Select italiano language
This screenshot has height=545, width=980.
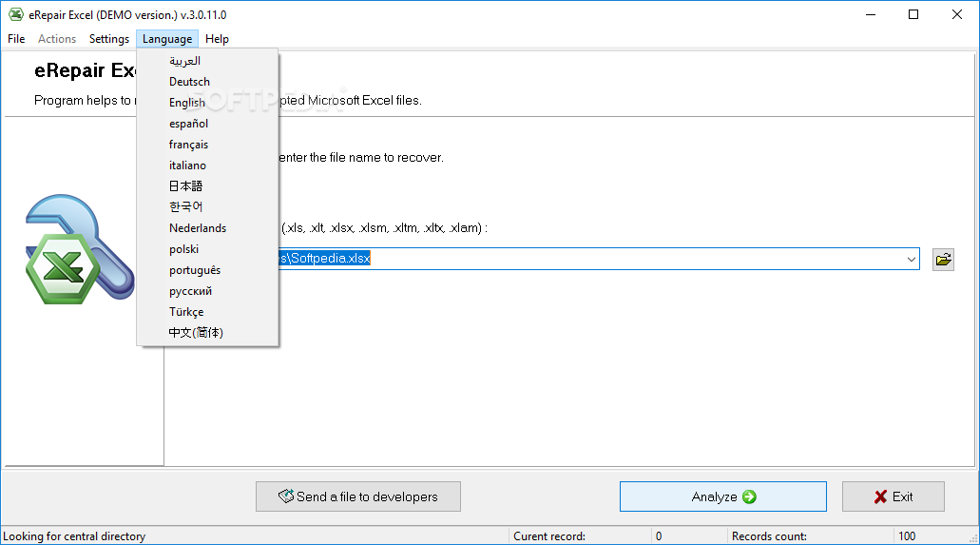pos(207,165)
